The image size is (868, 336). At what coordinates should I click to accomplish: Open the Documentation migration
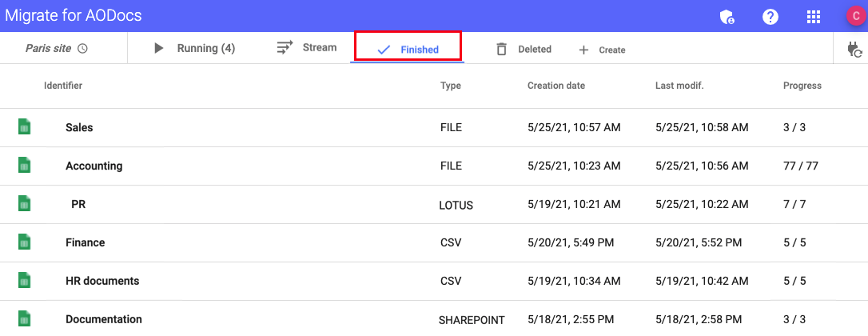[x=104, y=319]
